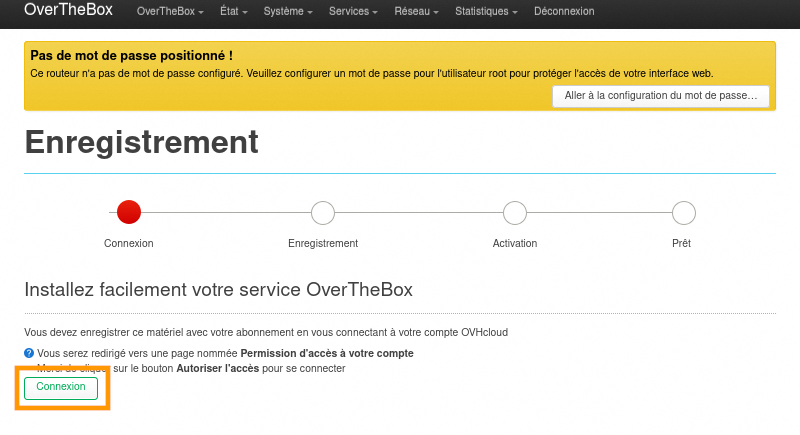Click the Prêt step circle

(683, 212)
